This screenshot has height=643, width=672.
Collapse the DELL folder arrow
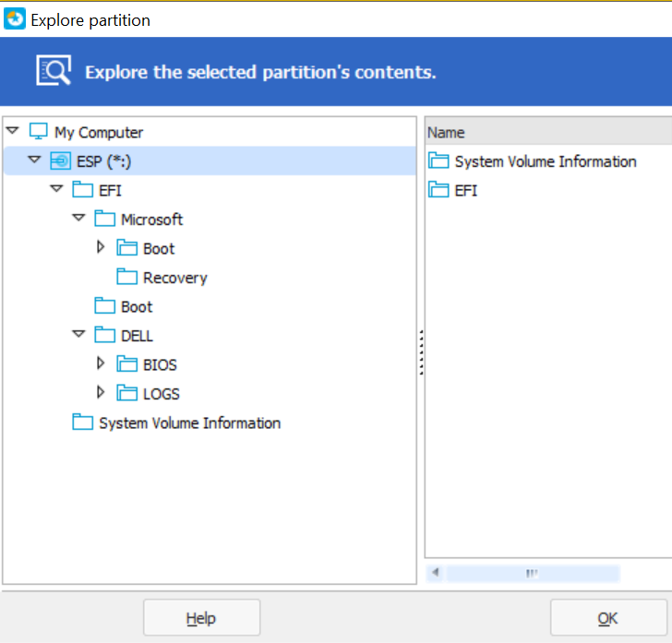78,334
